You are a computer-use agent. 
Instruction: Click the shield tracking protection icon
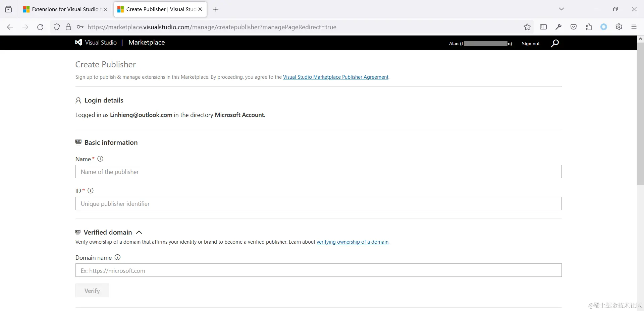[57, 27]
